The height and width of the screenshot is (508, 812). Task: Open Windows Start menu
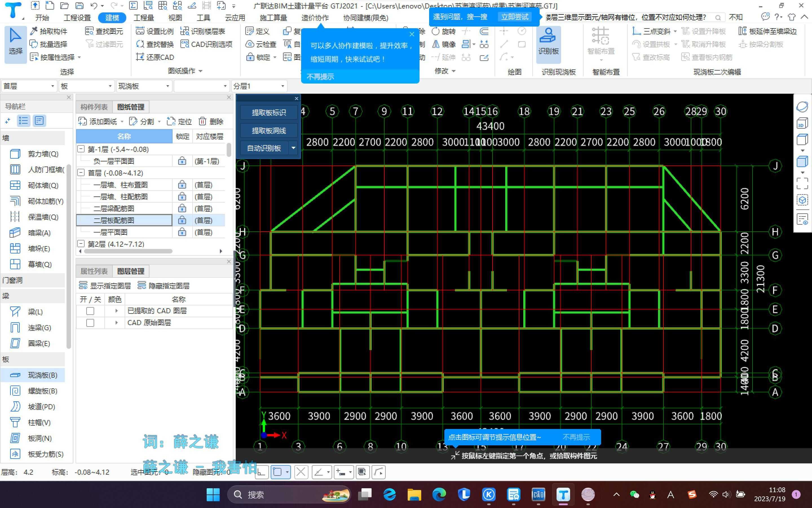pyautogui.click(x=213, y=494)
